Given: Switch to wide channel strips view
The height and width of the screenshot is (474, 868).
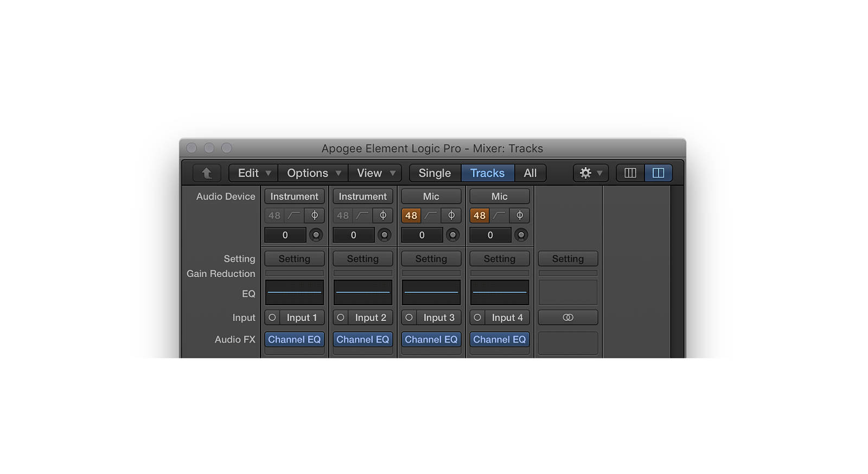Looking at the screenshot, I should (x=658, y=173).
